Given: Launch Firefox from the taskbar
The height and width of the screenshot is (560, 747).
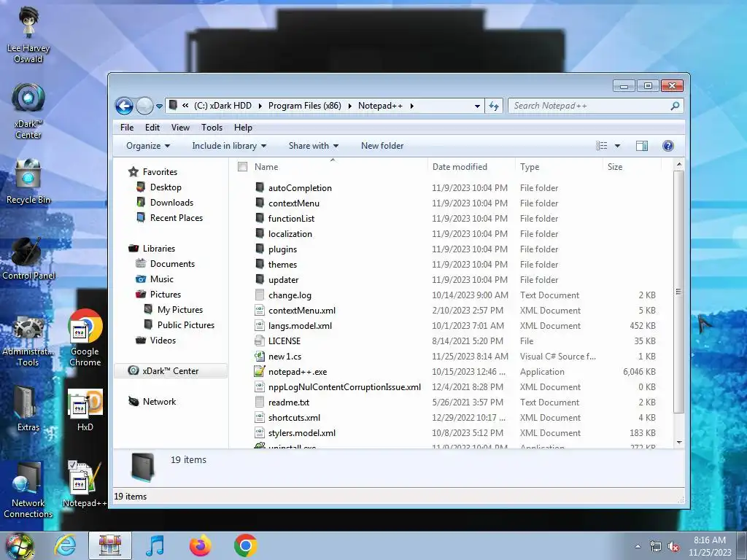Looking at the screenshot, I should (200, 545).
